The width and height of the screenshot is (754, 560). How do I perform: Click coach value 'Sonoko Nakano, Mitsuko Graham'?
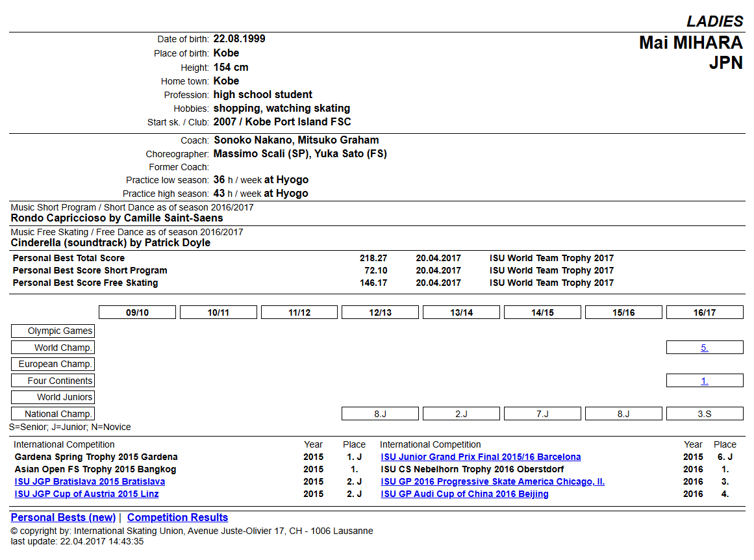pos(296,140)
